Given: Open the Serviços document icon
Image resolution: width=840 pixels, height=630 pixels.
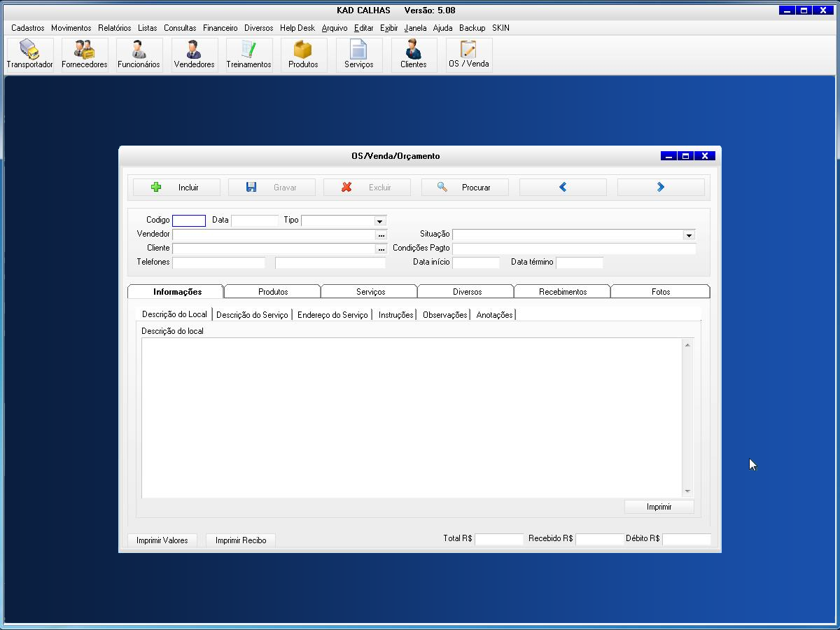Looking at the screenshot, I should point(358,55).
